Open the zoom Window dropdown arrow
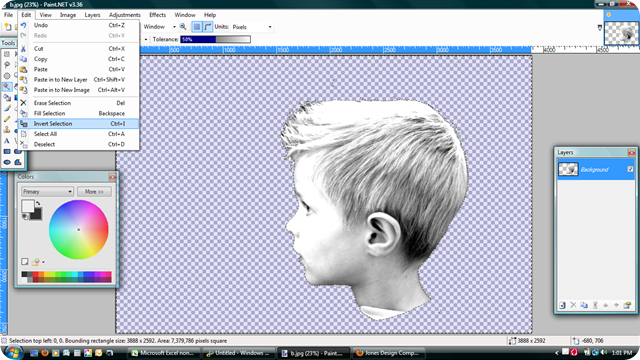The image size is (640, 360). [x=174, y=27]
